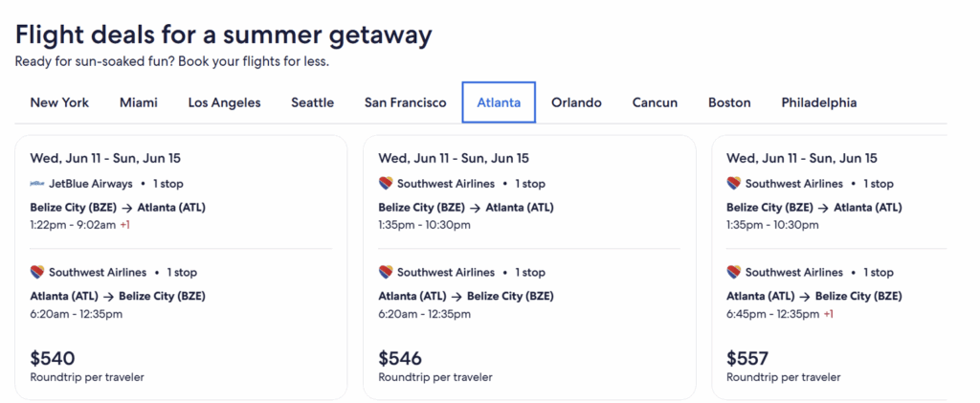The height and width of the screenshot is (403, 980).
Task: Select the highlighted Atlanta tab
Action: coord(499,102)
